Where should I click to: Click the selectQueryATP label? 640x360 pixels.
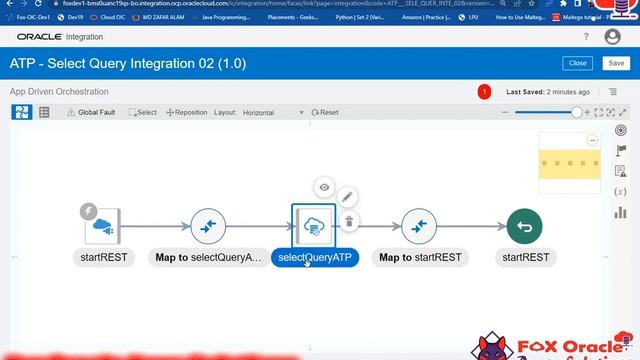pyautogui.click(x=315, y=258)
